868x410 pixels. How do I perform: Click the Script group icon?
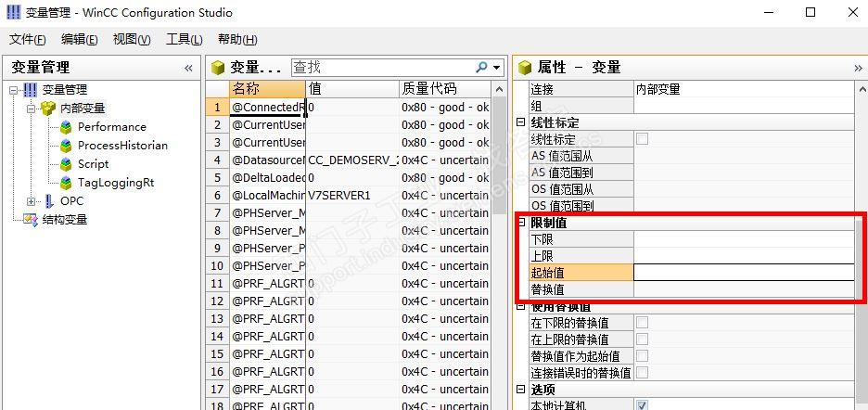[67, 164]
